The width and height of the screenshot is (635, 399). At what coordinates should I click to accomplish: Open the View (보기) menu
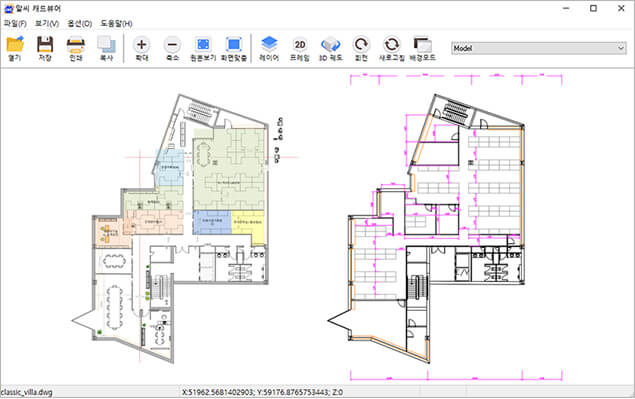[47, 23]
